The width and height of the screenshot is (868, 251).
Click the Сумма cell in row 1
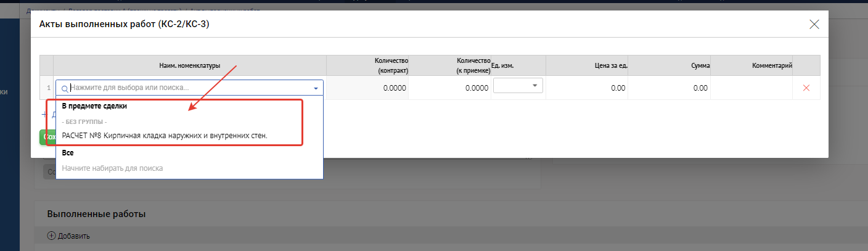coord(669,88)
